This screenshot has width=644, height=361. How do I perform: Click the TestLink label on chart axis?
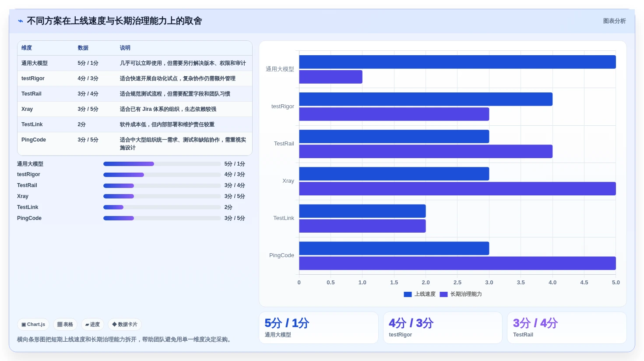pyautogui.click(x=284, y=218)
